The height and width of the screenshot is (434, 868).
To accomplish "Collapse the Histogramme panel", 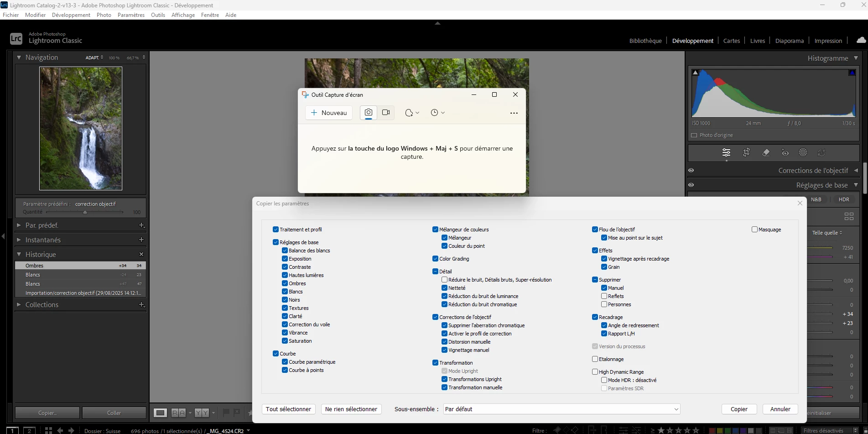I will click(856, 58).
